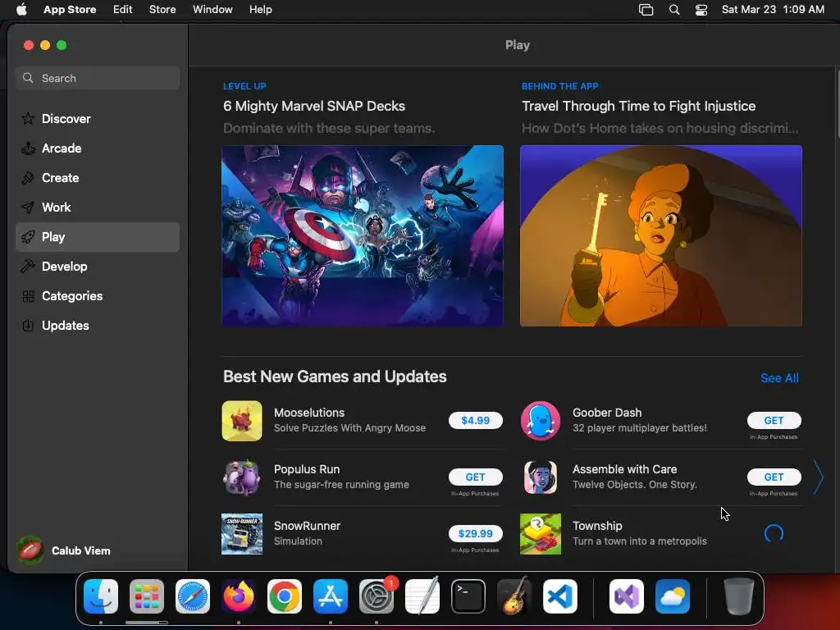Open Control Center in menu bar
The height and width of the screenshot is (630, 840).
[701, 10]
